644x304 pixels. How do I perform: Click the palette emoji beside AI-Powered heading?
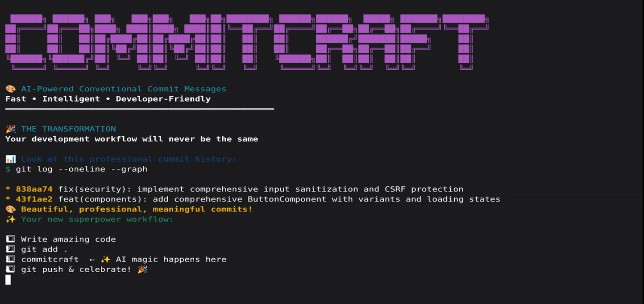10,89
